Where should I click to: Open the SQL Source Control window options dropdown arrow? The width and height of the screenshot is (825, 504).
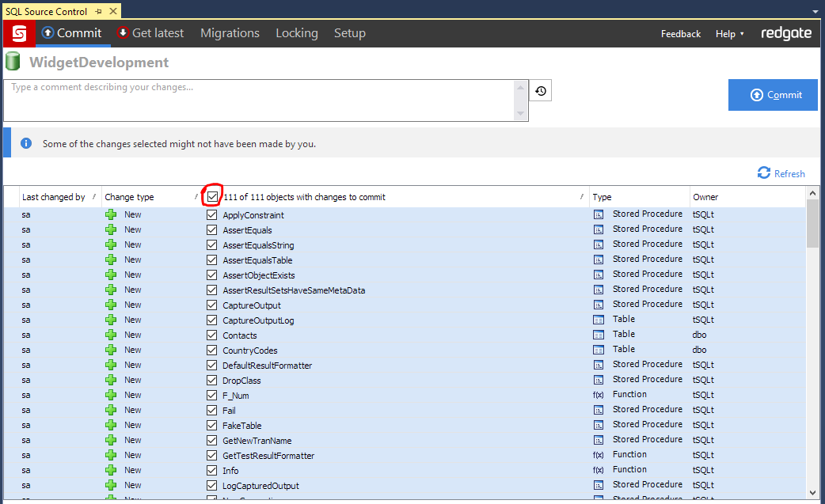tap(815, 12)
